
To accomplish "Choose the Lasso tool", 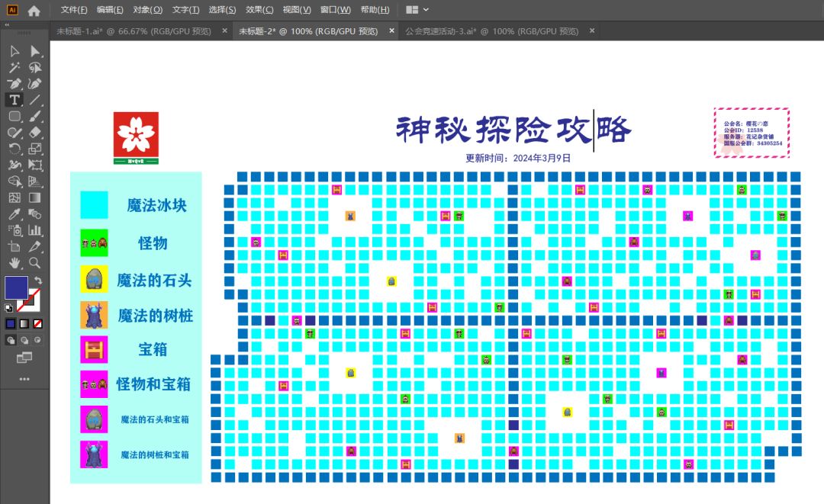I will click(x=34, y=67).
